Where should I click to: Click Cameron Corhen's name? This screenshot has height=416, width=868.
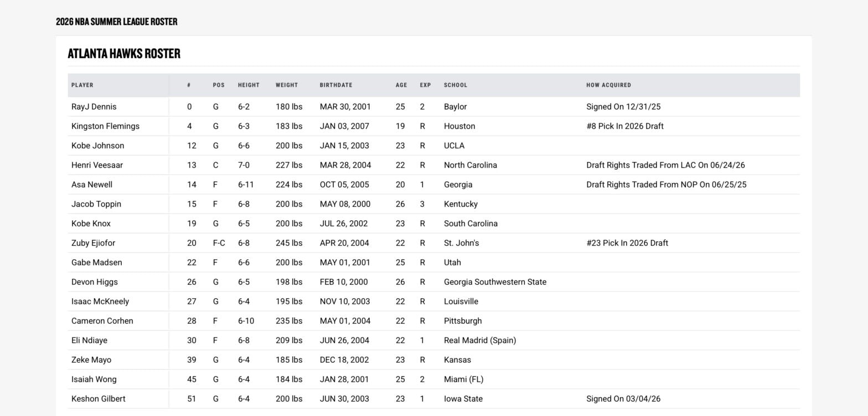point(102,321)
